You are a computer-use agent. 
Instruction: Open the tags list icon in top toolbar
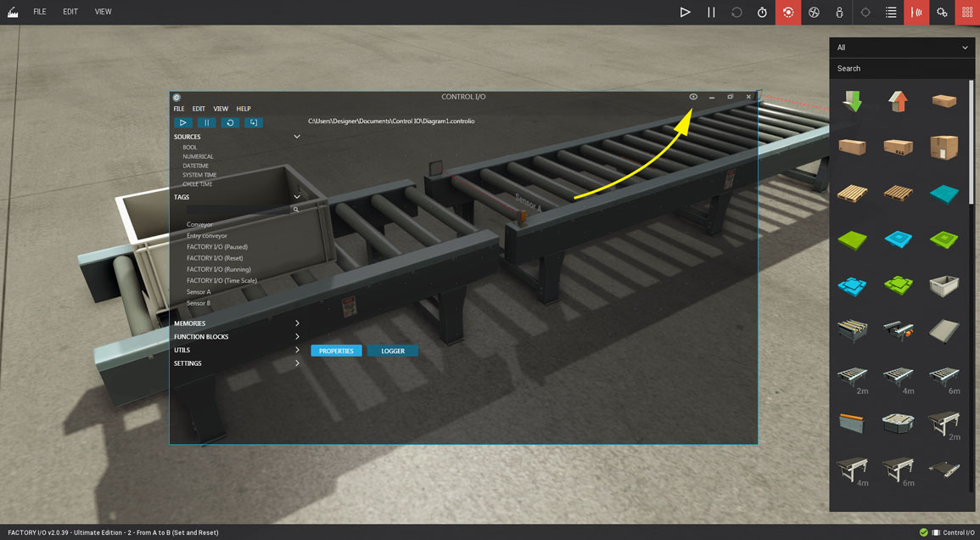(x=891, y=12)
